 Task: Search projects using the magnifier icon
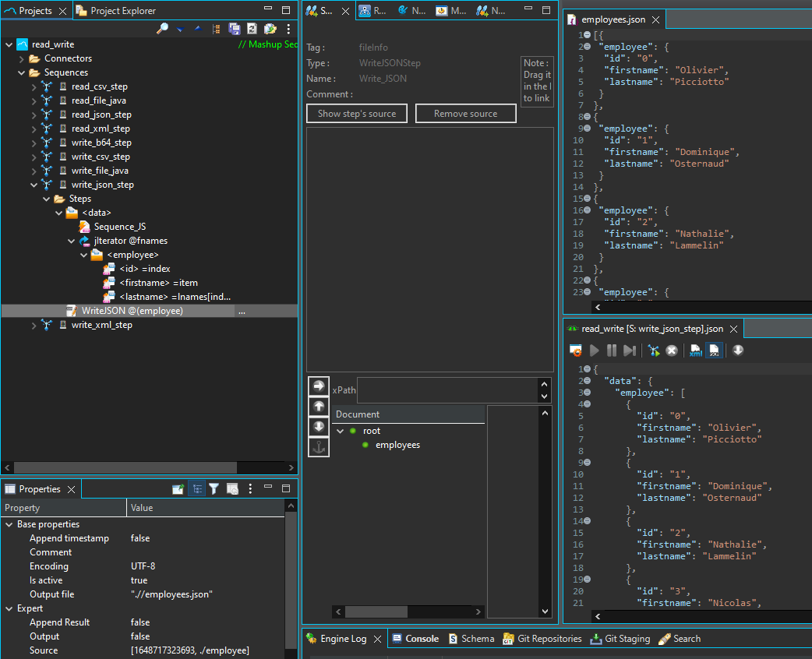tap(163, 29)
